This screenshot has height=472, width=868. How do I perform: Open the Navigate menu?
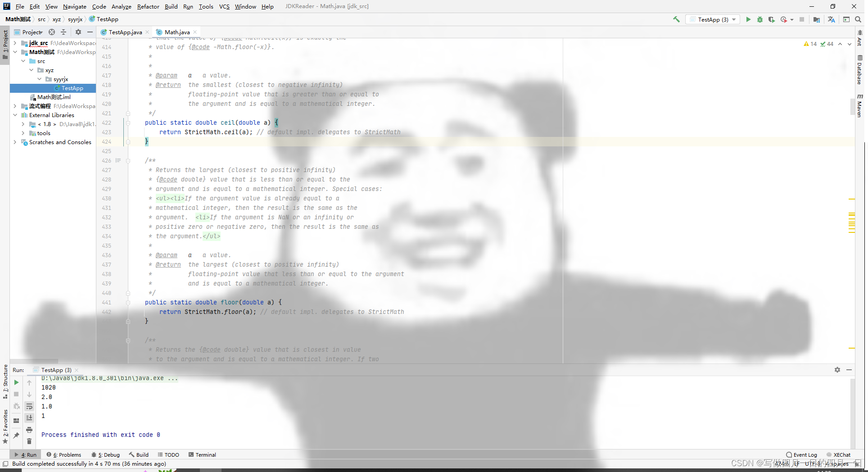[x=74, y=6]
